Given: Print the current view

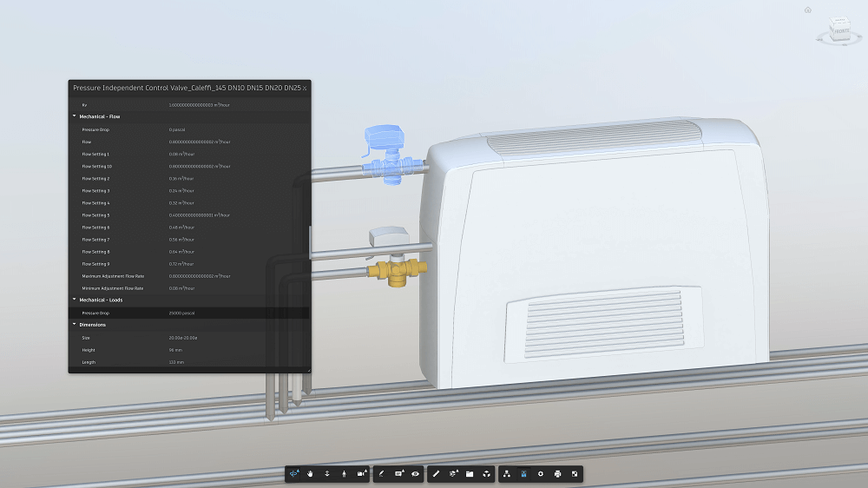Looking at the screenshot, I should pyautogui.click(x=557, y=474).
